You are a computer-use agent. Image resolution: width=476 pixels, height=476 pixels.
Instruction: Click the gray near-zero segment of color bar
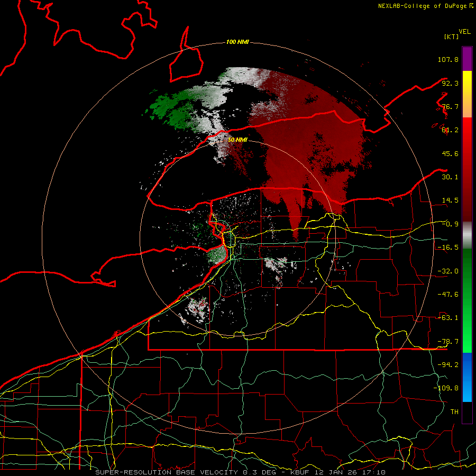[x=467, y=235]
